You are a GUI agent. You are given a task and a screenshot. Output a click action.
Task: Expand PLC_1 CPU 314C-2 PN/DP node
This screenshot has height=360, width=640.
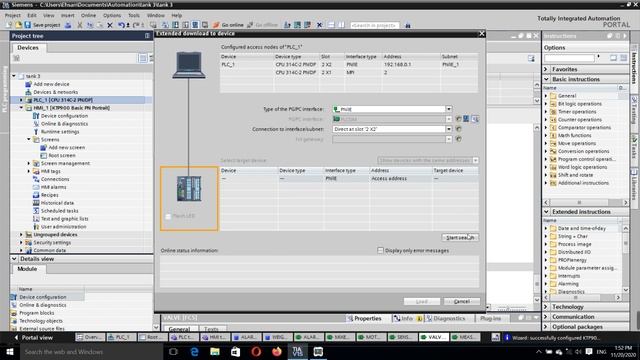coord(21,100)
